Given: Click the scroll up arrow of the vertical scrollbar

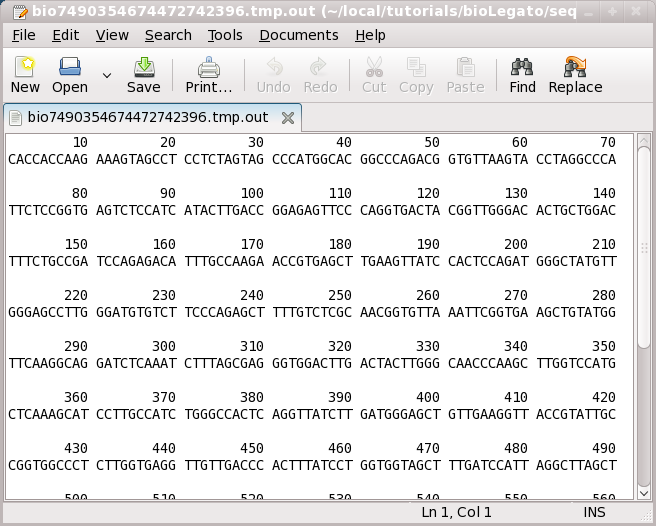Looking at the screenshot, I should (644, 140).
